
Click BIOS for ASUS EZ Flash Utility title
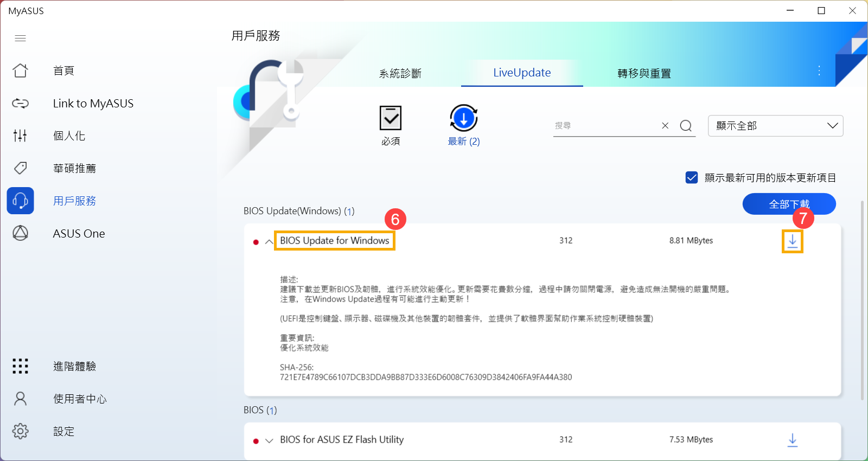[x=342, y=439]
